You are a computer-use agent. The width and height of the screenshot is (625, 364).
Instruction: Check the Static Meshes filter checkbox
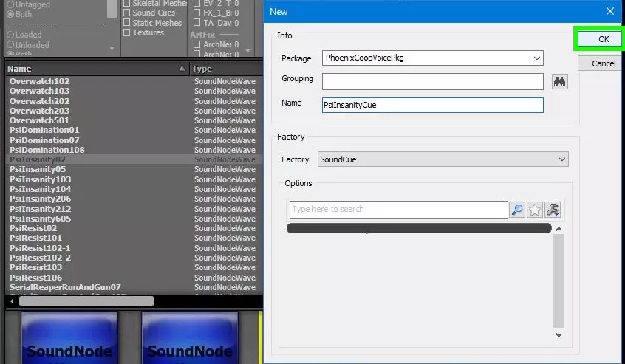point(127,23)
